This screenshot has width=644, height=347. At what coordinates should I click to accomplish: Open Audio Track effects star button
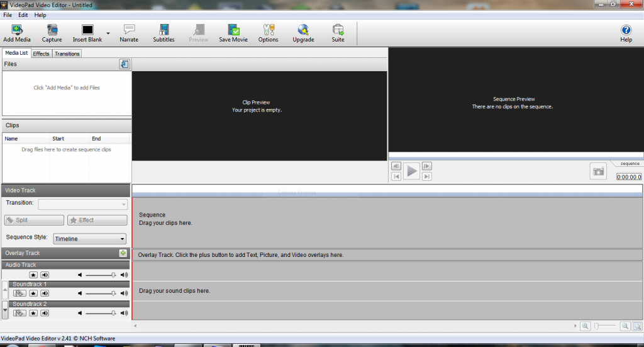coord(33,275)
